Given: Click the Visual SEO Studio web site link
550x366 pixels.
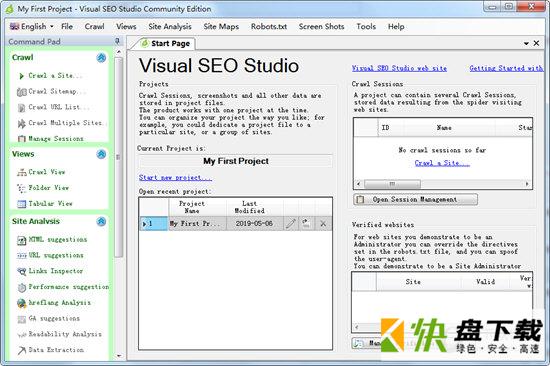Looking at the screenshot, I should [x=399, y=68].
